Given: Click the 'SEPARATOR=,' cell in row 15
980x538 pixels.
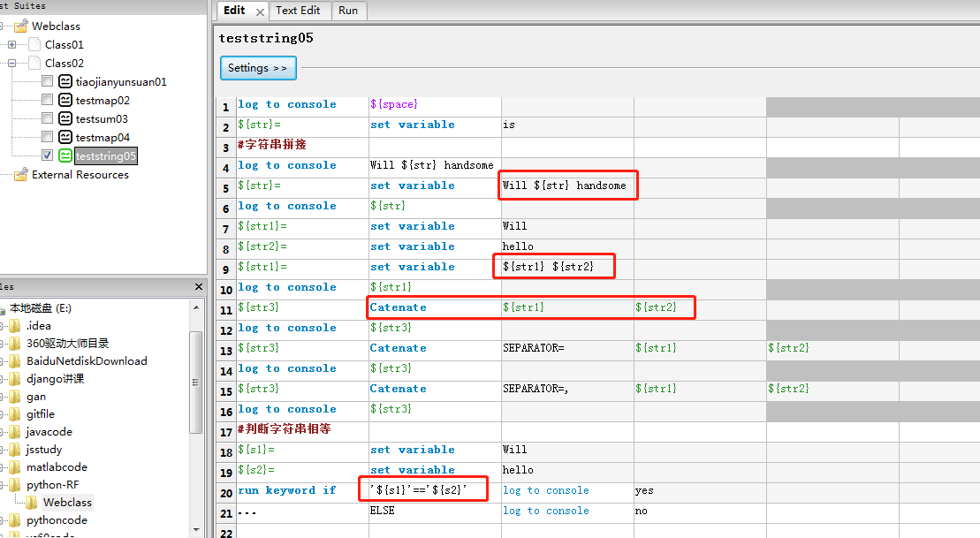Looking at the screenshot, I should pyautogui.click(x=567, y=390).
